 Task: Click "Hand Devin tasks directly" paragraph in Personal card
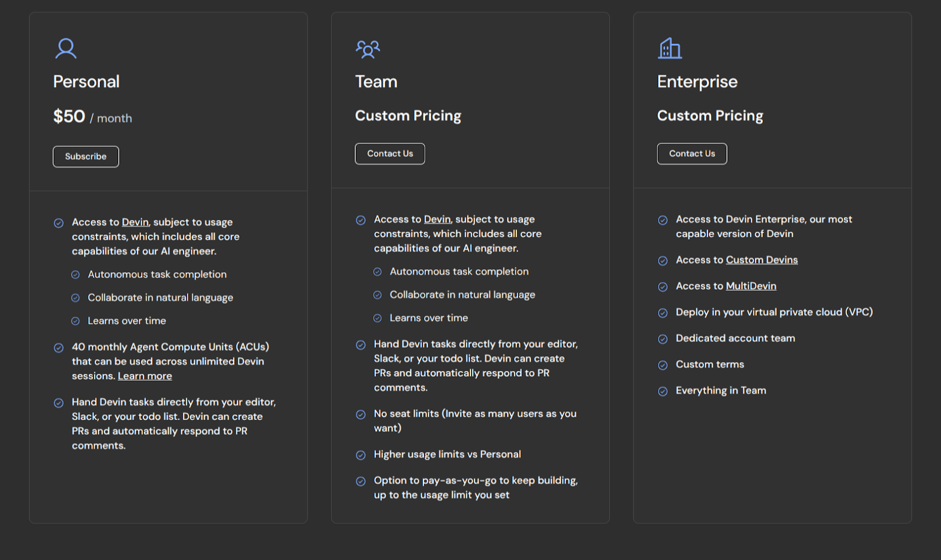coord(174,424)
